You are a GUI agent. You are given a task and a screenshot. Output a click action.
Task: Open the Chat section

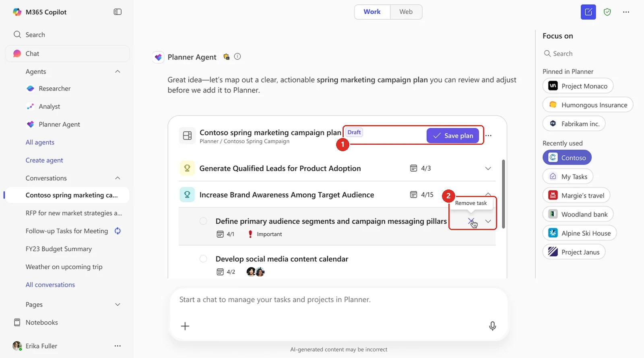tap(67, 53)
